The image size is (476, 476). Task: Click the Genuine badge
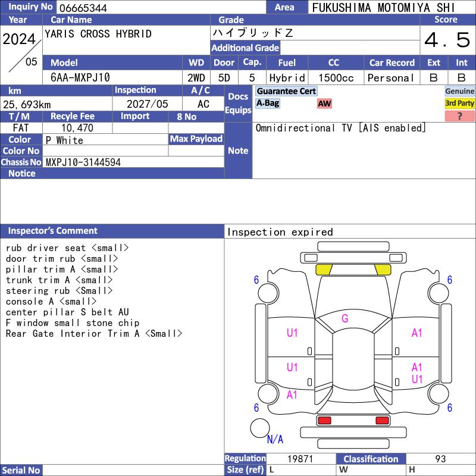[x=459, y=91]
